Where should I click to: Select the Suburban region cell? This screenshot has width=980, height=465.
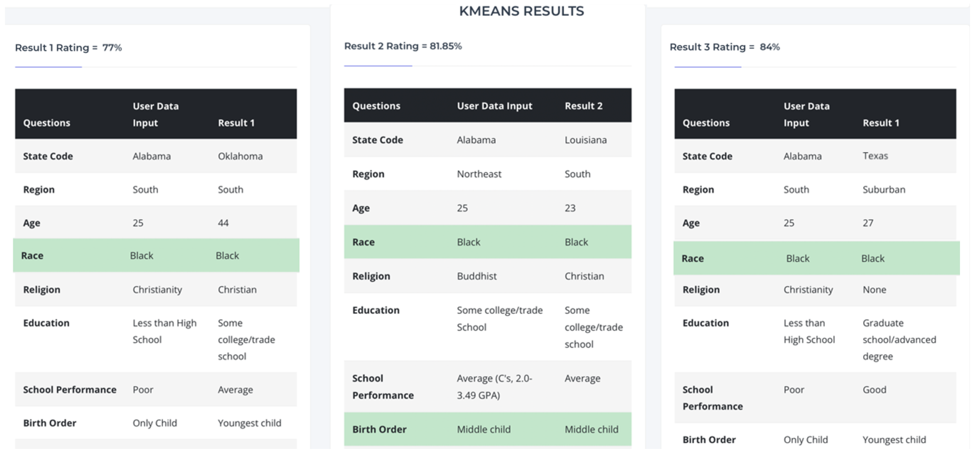pyautogui.click(x=884, y=190)
